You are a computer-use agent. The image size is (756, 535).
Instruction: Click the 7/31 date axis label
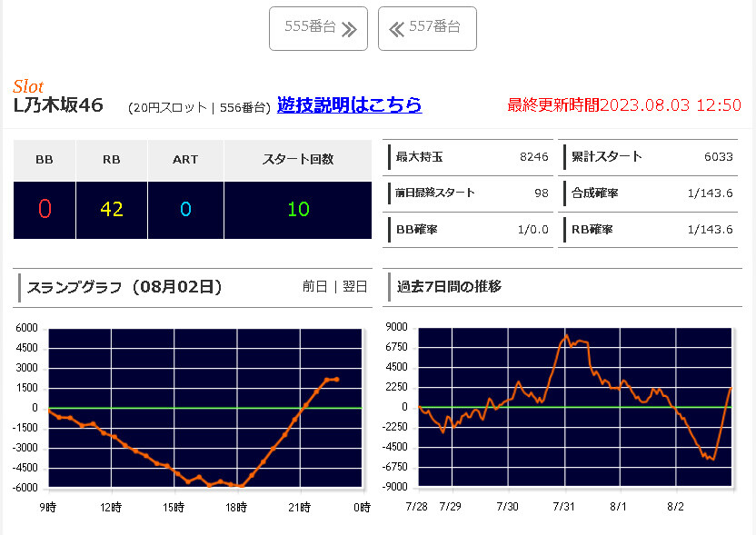point(563,507)
